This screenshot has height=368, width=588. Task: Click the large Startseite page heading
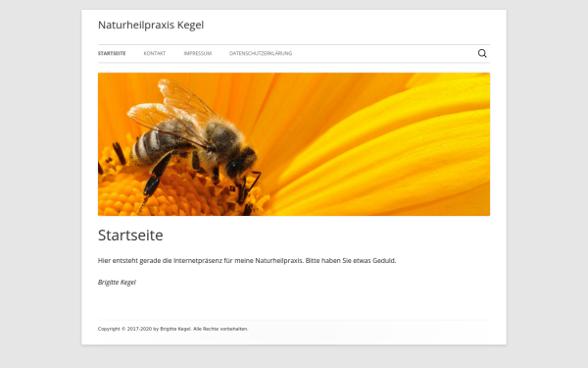pyautogui.click(x=130, y=236)
